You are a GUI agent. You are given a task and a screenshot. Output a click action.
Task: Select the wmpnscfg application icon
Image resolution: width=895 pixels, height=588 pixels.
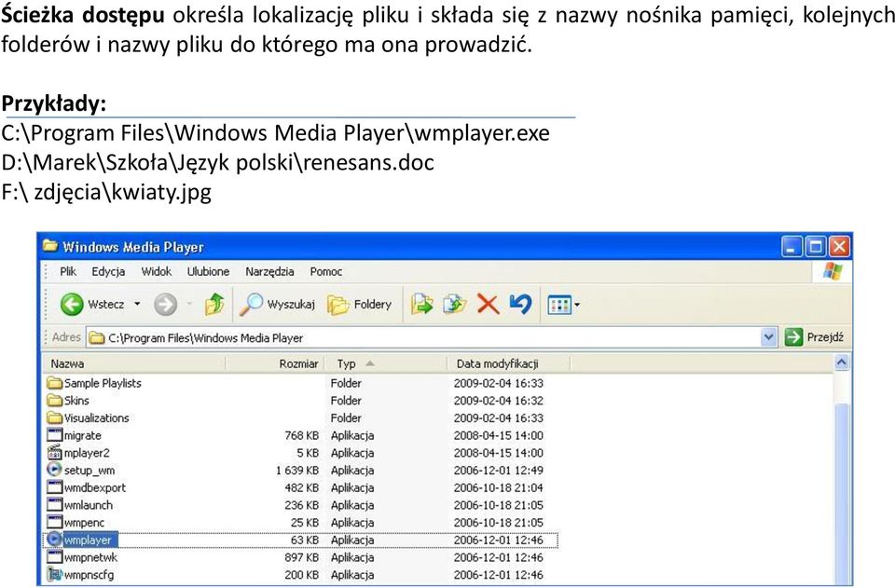[54, 574]
